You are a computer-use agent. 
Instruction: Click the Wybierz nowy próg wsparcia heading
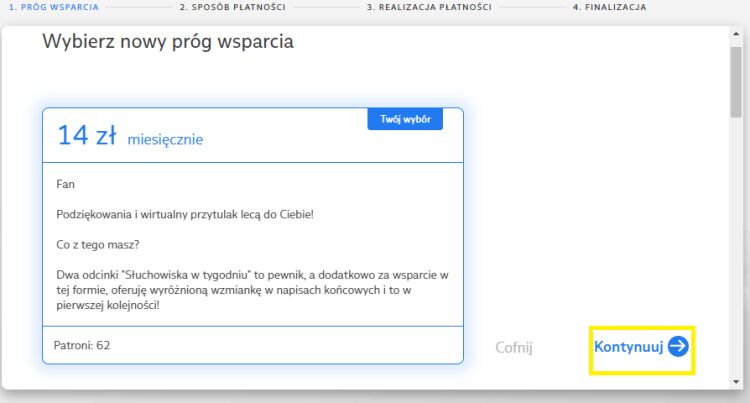pyautogui.click(x=168, y=43)
